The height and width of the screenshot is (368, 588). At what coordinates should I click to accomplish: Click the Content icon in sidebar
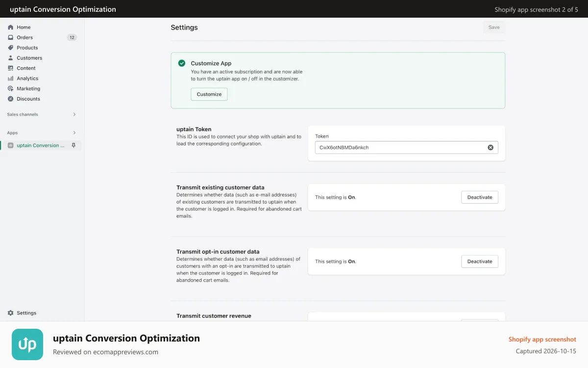[11, 68]
